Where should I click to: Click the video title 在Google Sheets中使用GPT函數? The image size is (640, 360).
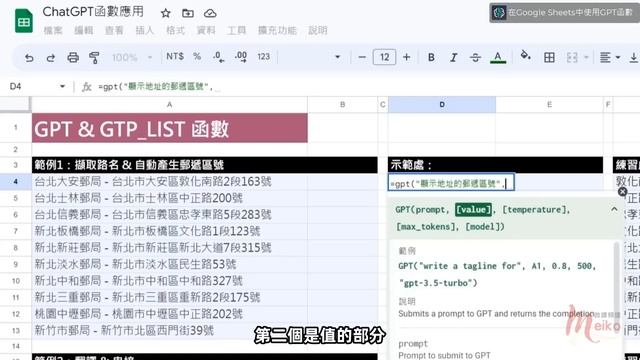click(570, 13)
